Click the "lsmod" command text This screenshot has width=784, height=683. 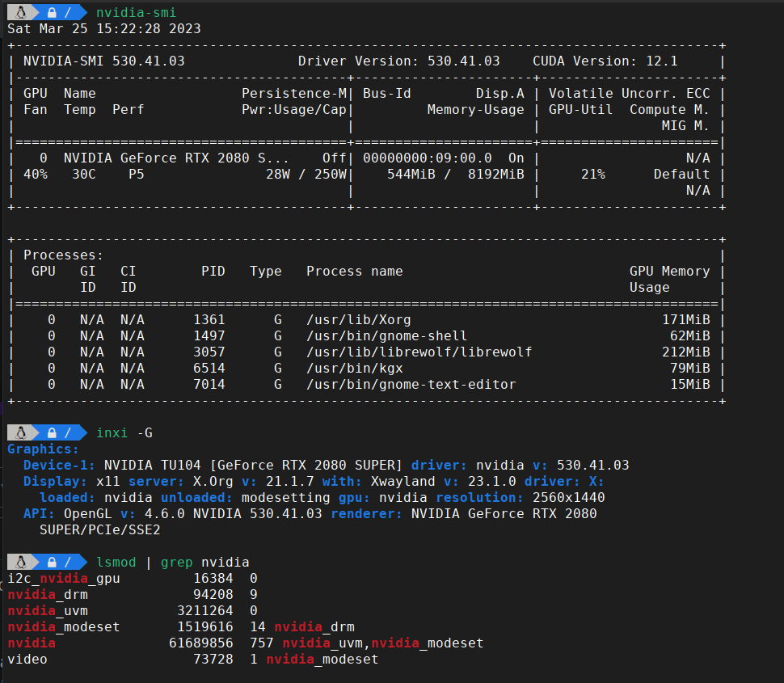(116, 562)
